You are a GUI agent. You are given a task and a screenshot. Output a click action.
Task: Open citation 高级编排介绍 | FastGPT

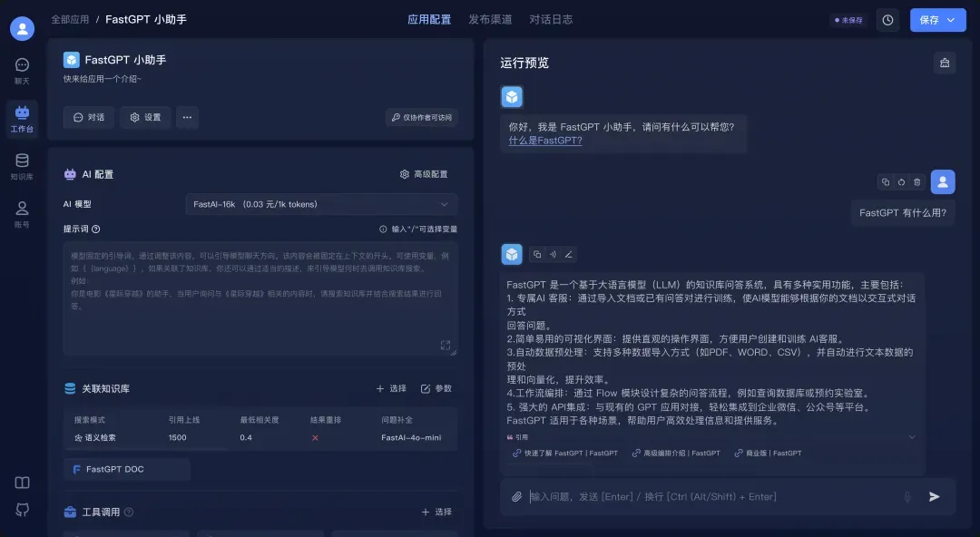pyautogui.click(x=676, y=454)
